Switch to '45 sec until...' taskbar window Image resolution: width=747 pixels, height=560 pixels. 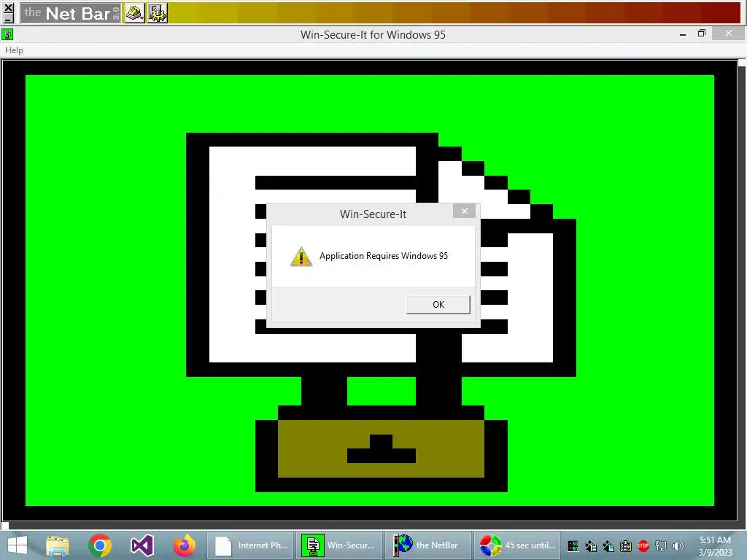tap(517, 545)
